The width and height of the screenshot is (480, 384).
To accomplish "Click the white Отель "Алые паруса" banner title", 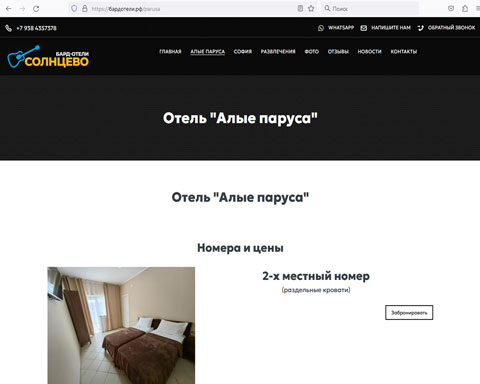I will pos(240,118).
